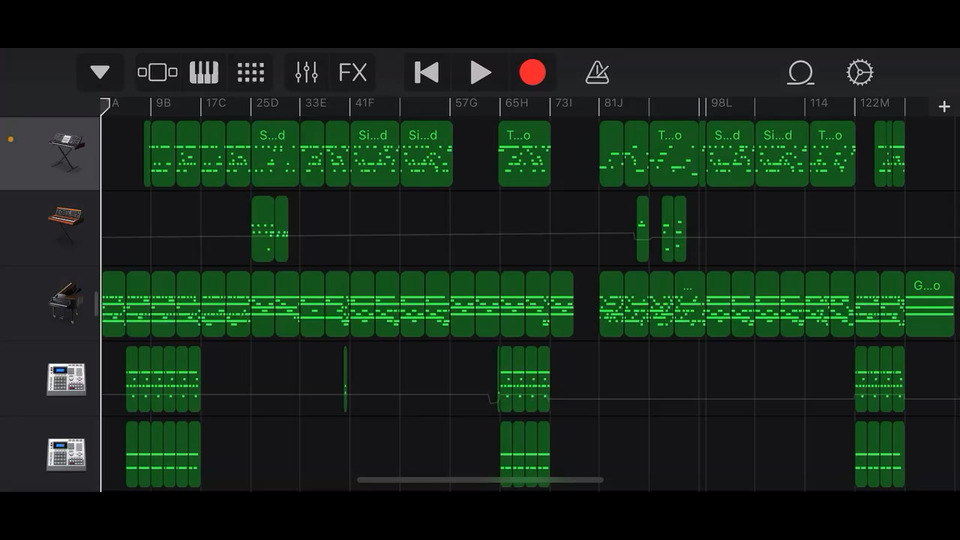Jump to ruler marker 57G
This screenshot has height=540, width=960.
point(466,103)
